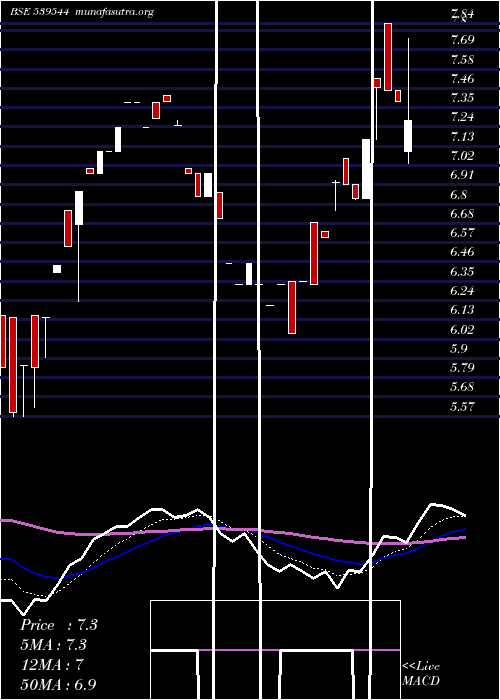Image resolution: width=500 pixels, height=700 pixels.
Task: Click the 'BSE 539544' ticker label
Action: [40, 12]
